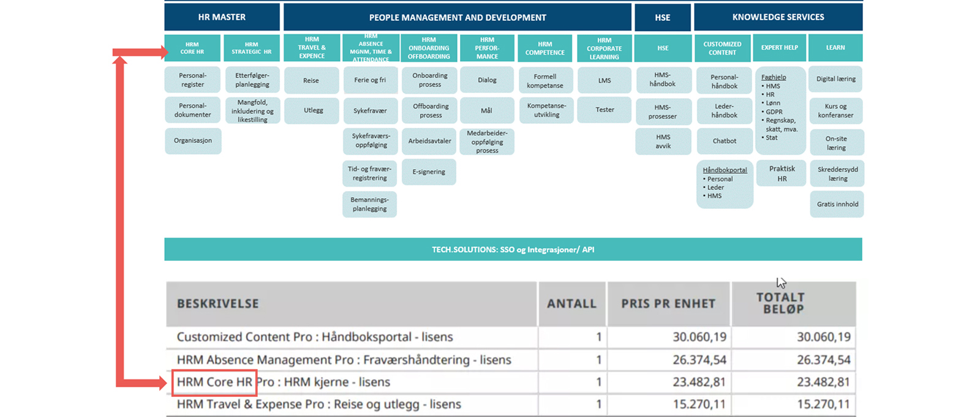The width and height of the screenshot is (980, 417).
Task: Select the Gratis innhold box
Action: pos(837,205)
